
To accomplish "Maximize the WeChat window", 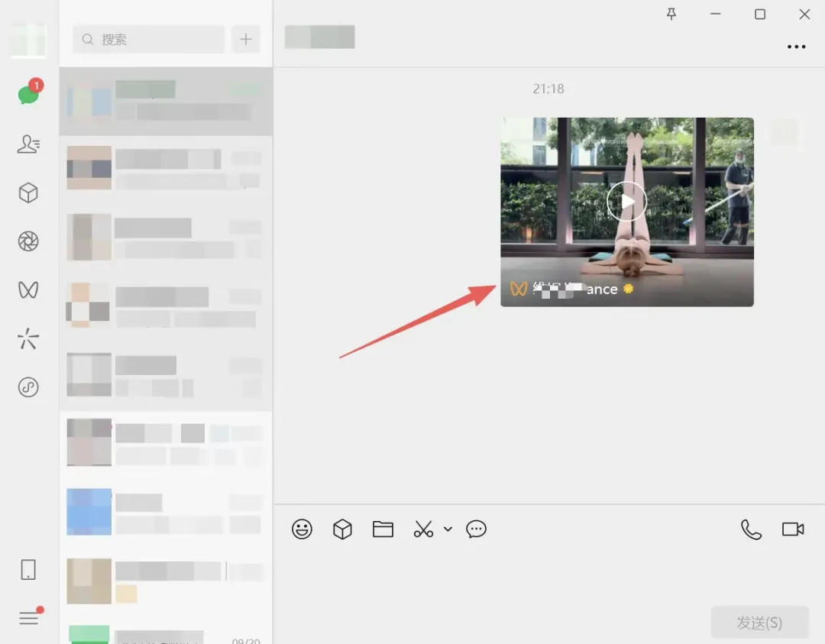I will (760, 15).
